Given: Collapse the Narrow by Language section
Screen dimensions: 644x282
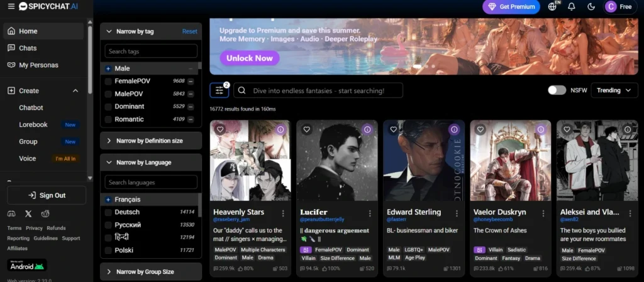Looking at the screenshot, I should click(109, 162).
